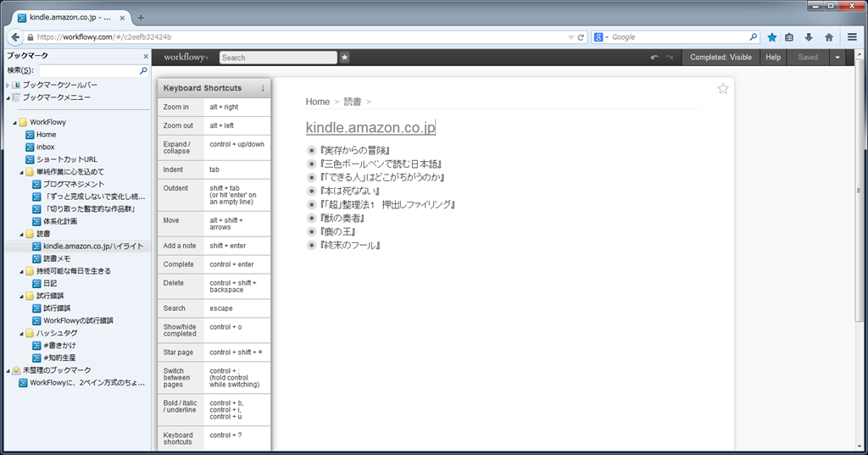868x455 pixels.
Task: Collapse ブックマークメニュー folder
Action: click(x=8, y=97)
